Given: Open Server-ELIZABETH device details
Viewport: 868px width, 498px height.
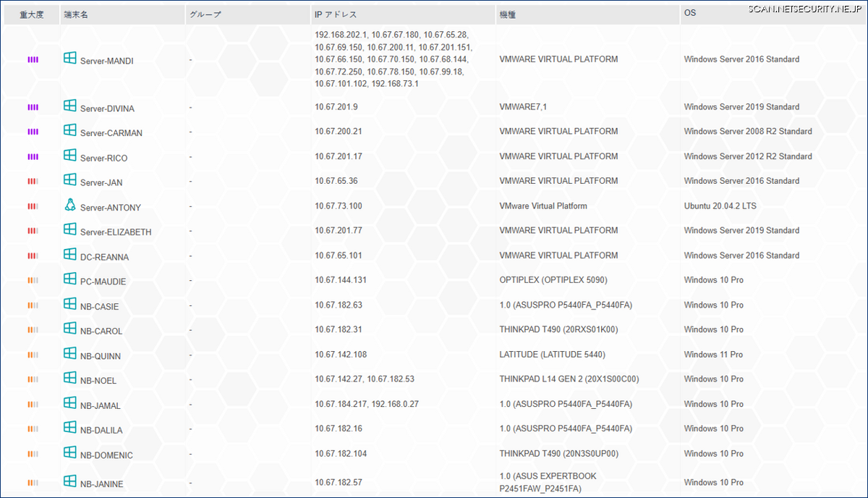Looking at the screenshot, I should [116, 232].
